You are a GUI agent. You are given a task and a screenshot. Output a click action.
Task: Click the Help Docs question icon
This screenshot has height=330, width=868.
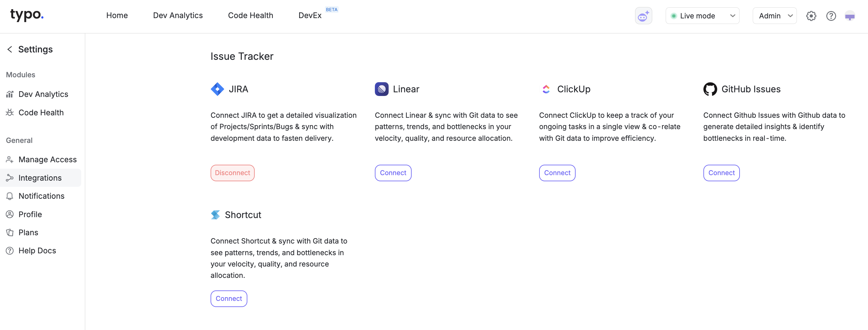[10, 251]
